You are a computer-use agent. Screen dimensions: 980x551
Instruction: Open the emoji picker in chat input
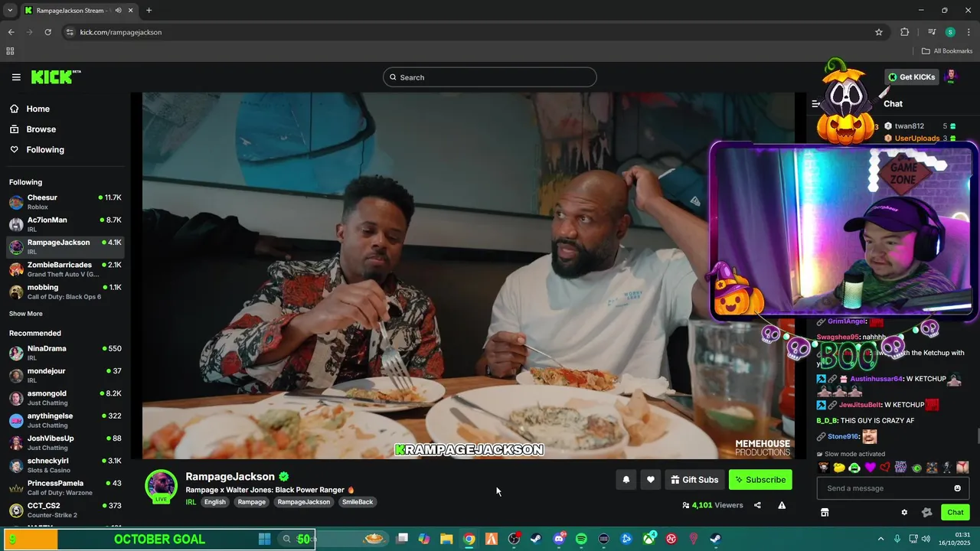click(x=957, y=488)
